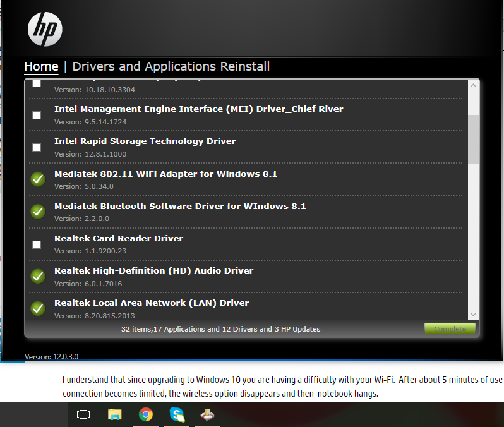504x427 pixels.
Task: Click version text 2.2.0.0
Action: pos(97,219)
